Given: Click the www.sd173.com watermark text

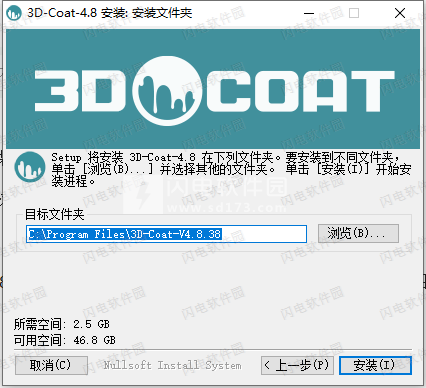Looking at the screenshot, I should pos(226,208).
